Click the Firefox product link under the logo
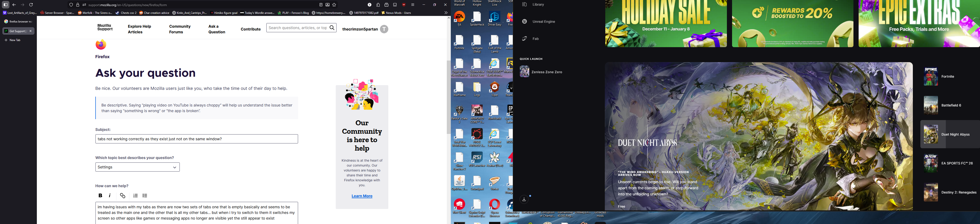Viewport: 980px width, 224px height. pos(102,57)
